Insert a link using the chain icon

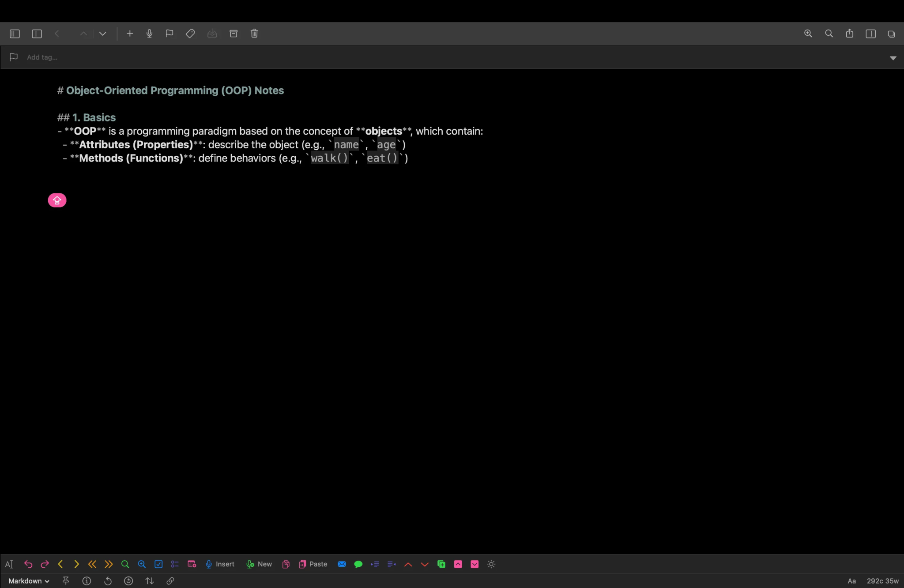pyautogui.click(x=170, y=581)
